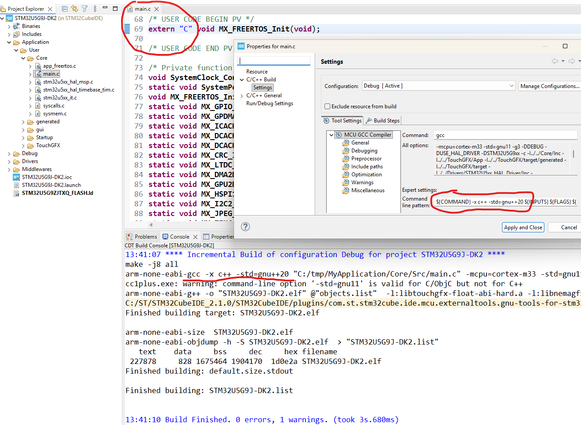Viewport: 581px width, 425px height.
Task: Collapse the Application folder
Action: tap(9, 42)
